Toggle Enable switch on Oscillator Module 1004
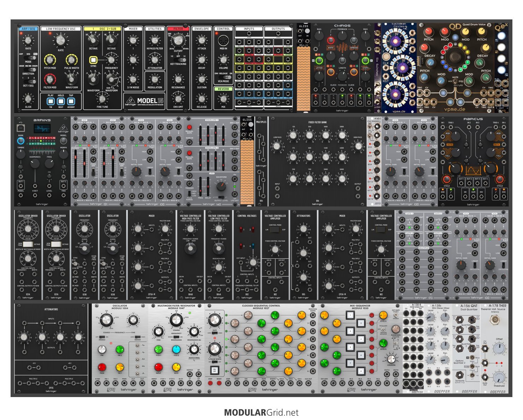The image size is (523, 420). tap(102, 337)
